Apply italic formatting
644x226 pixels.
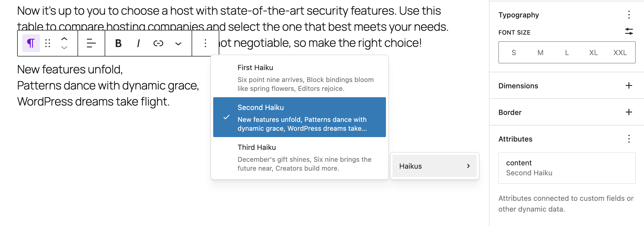point(138,43)
